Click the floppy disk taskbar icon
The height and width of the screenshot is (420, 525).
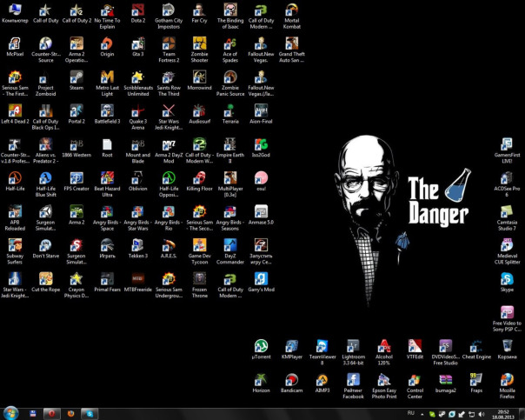click(x=33, y=414)
